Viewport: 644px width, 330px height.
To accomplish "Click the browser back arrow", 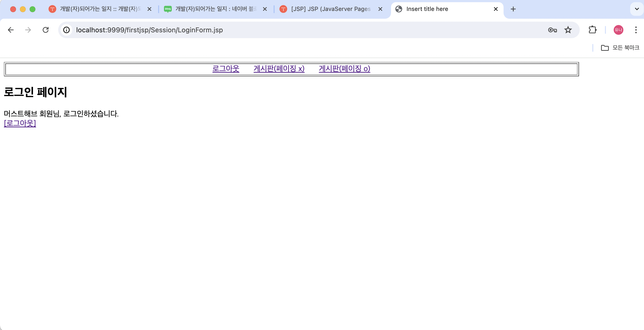I will point(10,30).
